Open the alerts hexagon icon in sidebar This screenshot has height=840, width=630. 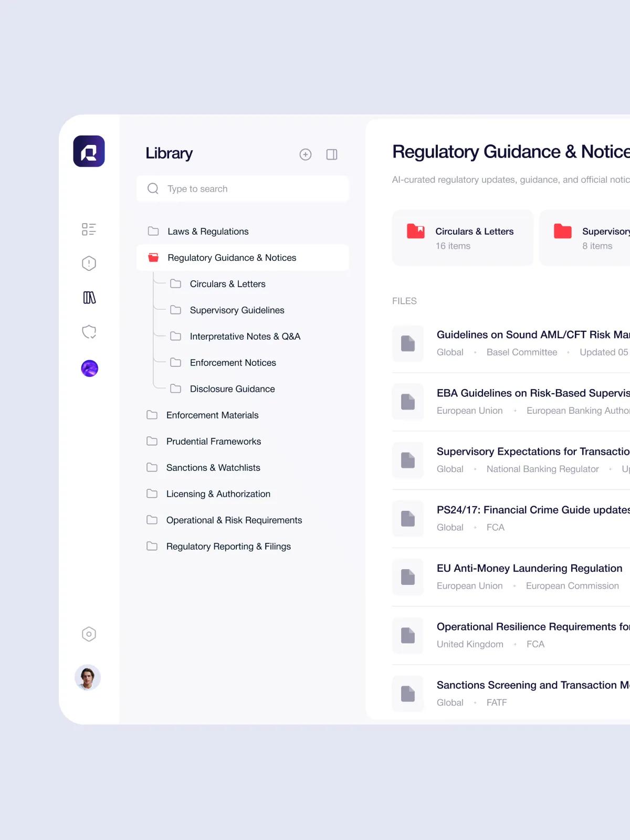pos(89,263)
